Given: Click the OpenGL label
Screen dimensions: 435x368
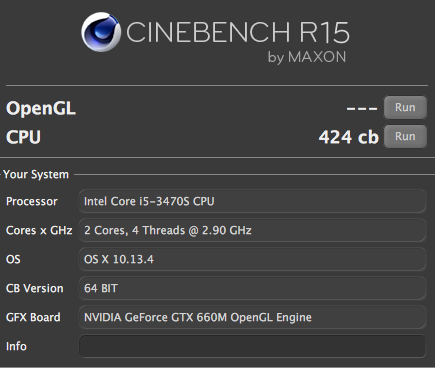Looking at the screenshot, I should click(x=41, y=109).
